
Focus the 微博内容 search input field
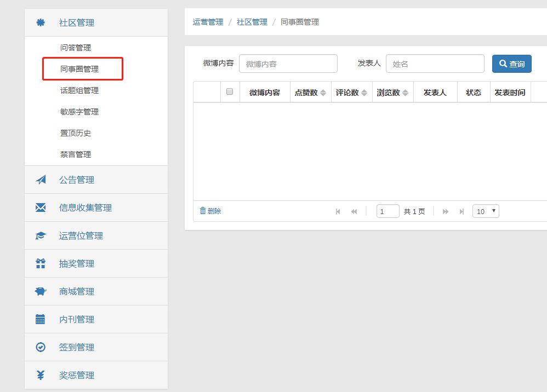tap(288, 64)
